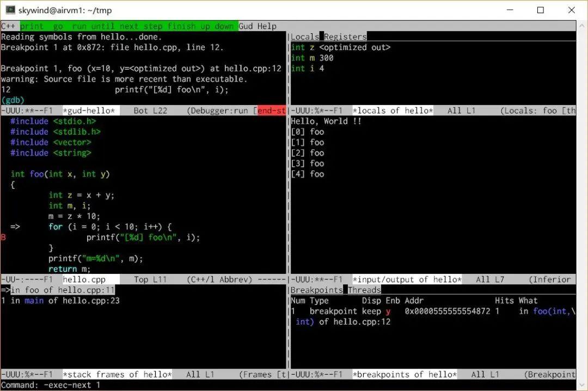588x391 pixels.
Task: Click 'Hello, World !!' output line
Action: pyautogui.click(x=326, y=121)
